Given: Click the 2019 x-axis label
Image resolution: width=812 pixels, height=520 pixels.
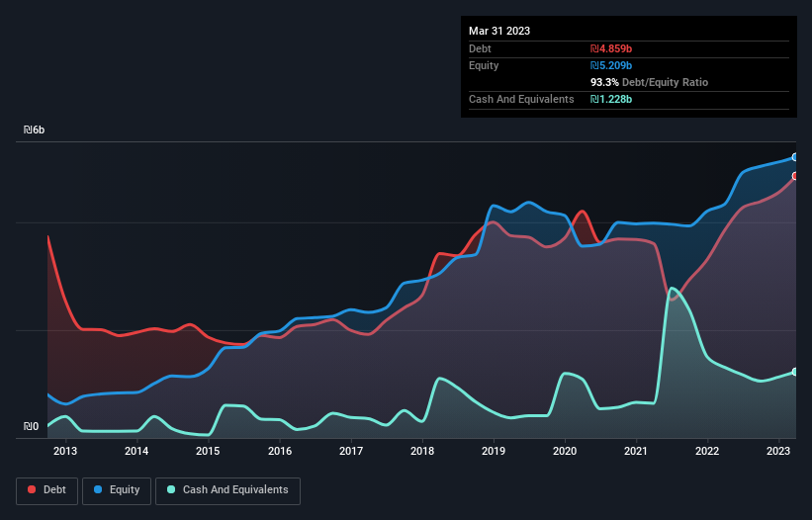Looking at the screenshot, I should (494, 451).
